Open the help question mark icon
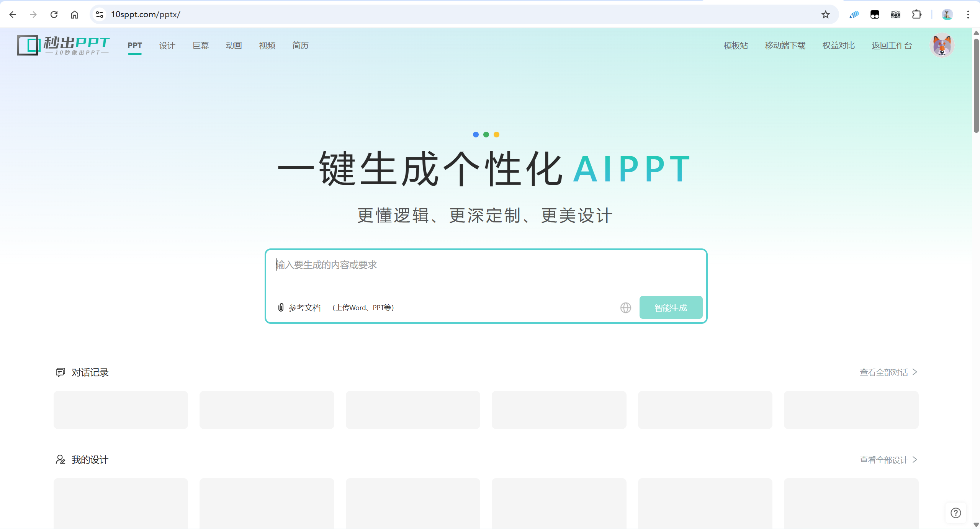This screenshot has width=980, height=529. [x=955, y=513]
